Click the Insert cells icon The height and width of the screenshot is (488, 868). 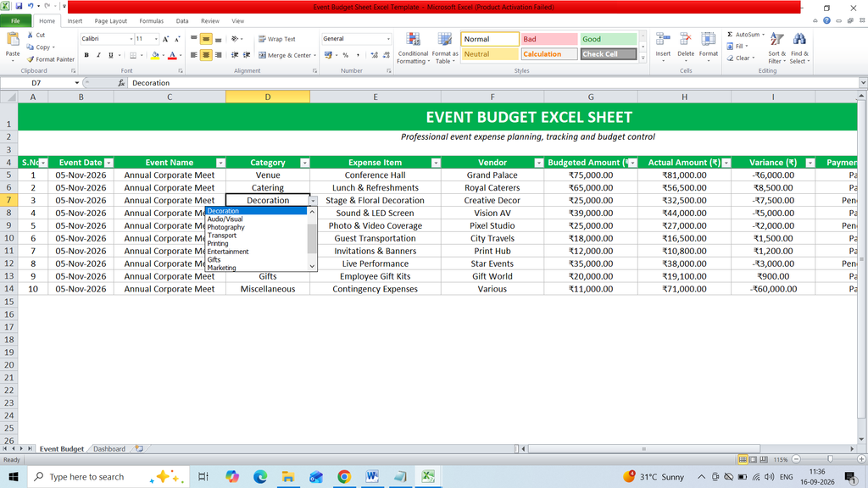click(x=663, y=40)
